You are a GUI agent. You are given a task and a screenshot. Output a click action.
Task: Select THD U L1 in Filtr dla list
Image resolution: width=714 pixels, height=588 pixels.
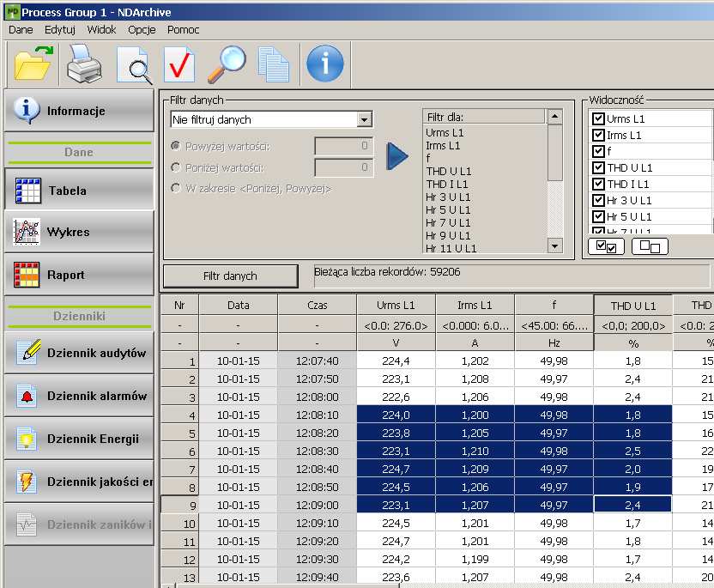[449, 172]
